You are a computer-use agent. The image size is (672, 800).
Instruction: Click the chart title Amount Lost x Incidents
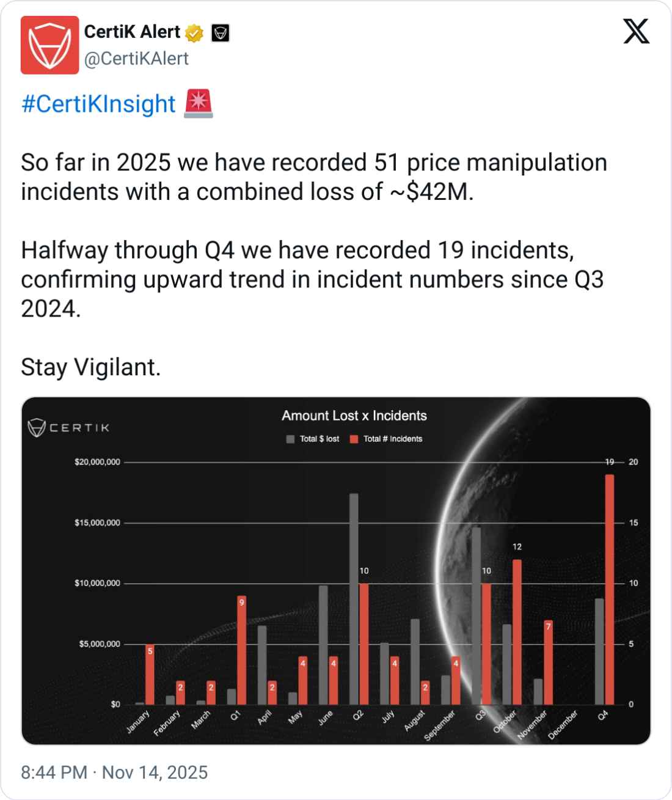(x=354, y=416)
